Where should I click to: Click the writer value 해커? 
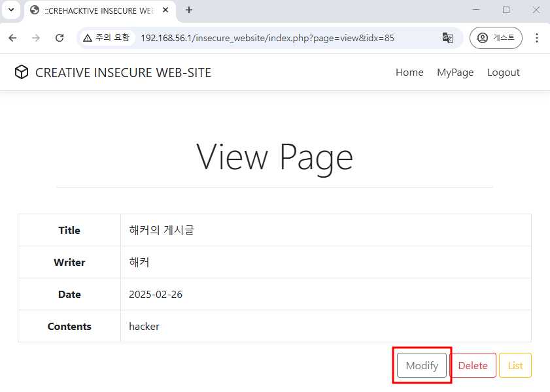(x=139, y=262)
